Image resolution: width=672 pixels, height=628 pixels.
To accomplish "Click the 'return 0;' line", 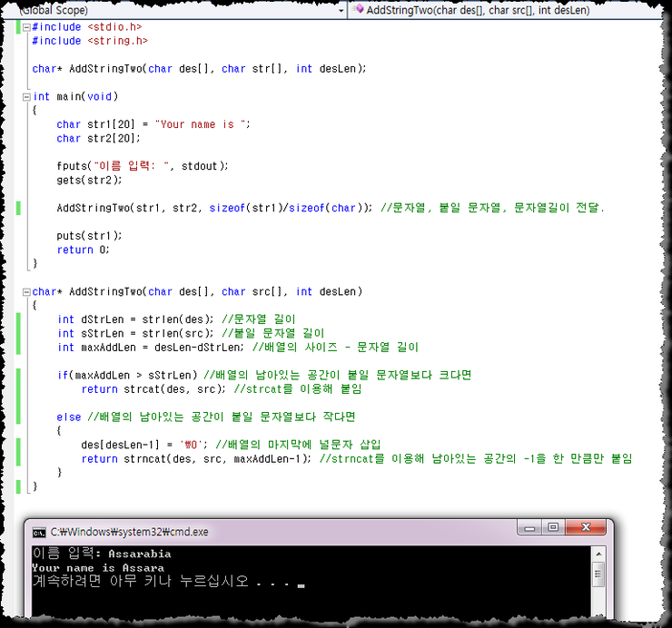I will 84,250.
